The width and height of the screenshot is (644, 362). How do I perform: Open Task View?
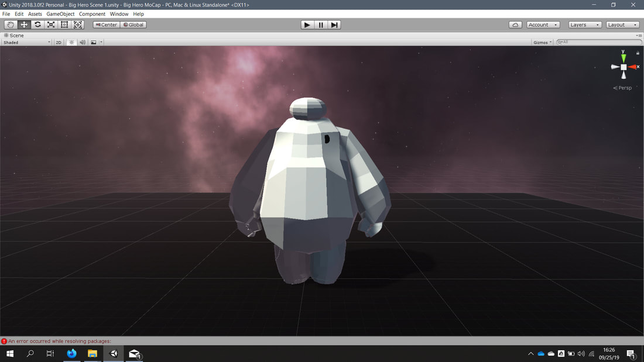point(50,353)
